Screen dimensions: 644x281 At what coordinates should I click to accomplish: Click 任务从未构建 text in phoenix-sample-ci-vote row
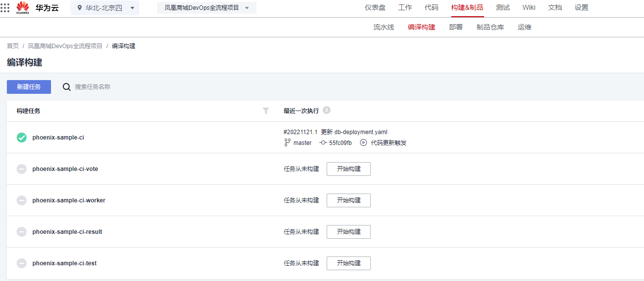301,169
